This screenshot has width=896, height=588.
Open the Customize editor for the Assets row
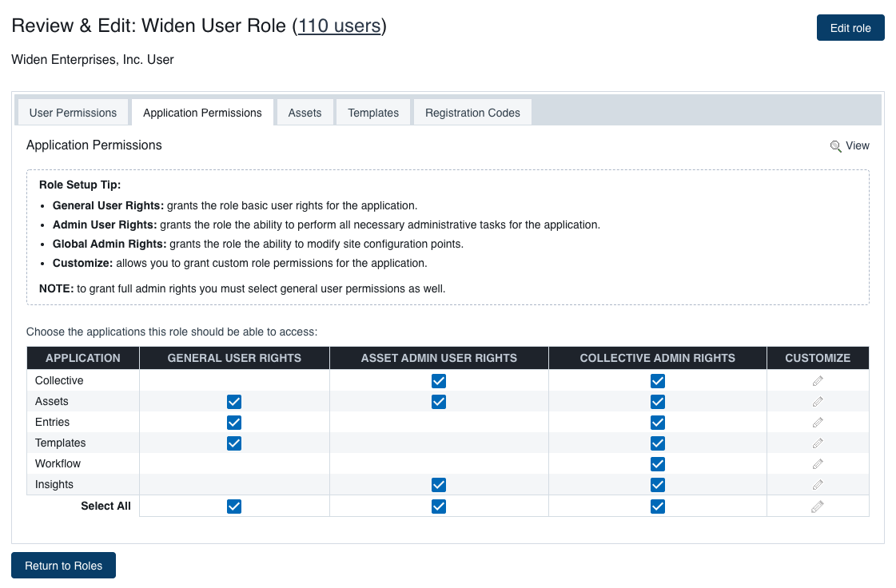point(817,402)
